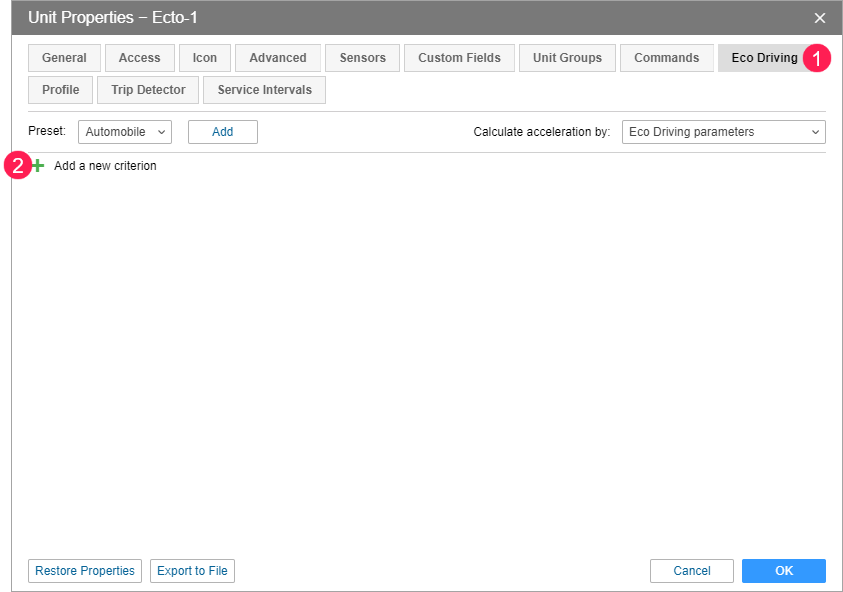Click the green plus add criterion icon

[x=38, y=166]
